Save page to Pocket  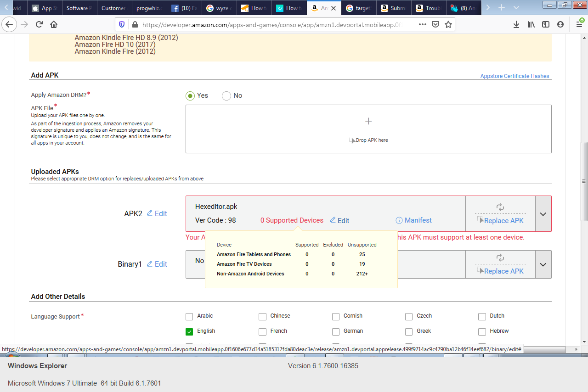coord(435,24)
